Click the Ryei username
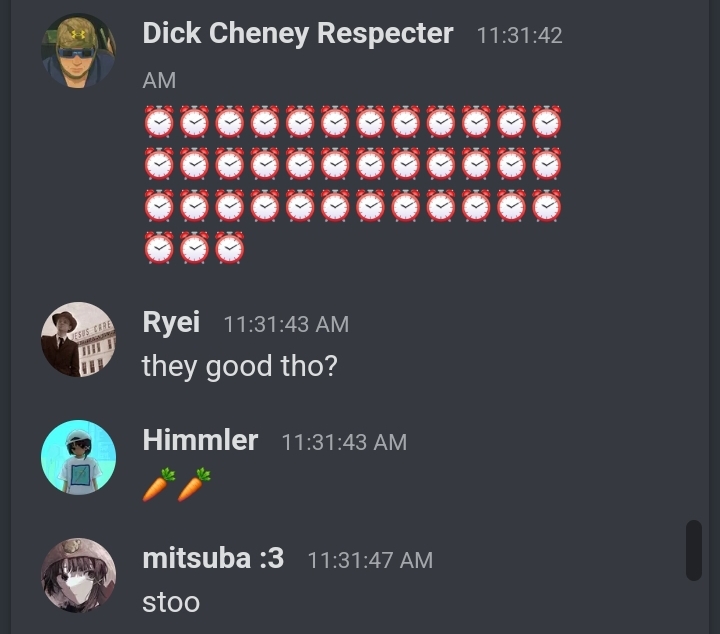 tap(171, 322)
